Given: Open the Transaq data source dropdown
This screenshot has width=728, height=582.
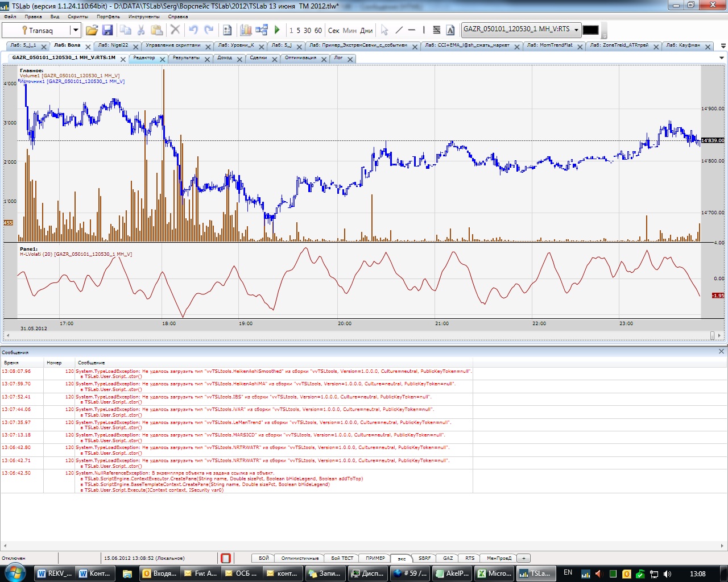Looking at the screenshot, I should coord(75,30).
